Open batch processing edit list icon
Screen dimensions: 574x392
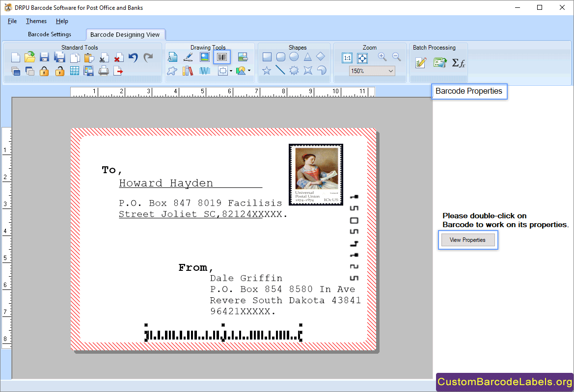click(x=421, y=62)
